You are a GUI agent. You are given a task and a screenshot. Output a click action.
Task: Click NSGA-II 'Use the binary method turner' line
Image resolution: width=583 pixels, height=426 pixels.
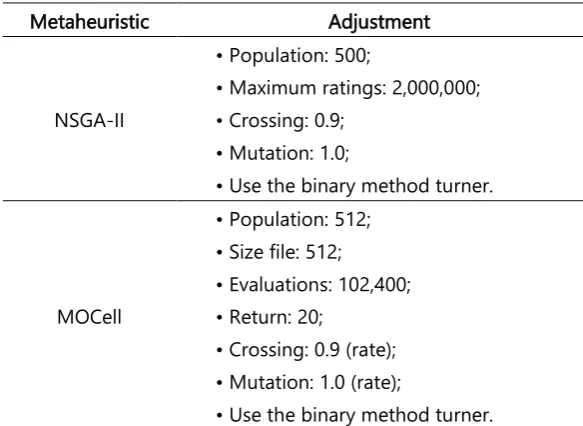tap(361, 185)
